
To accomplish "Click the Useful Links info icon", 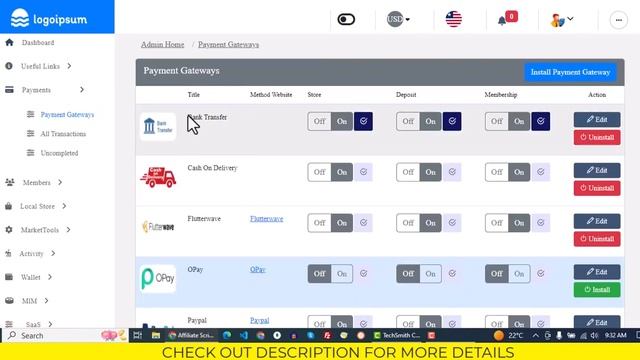I will pyautogui.click(x=9, y=66).
